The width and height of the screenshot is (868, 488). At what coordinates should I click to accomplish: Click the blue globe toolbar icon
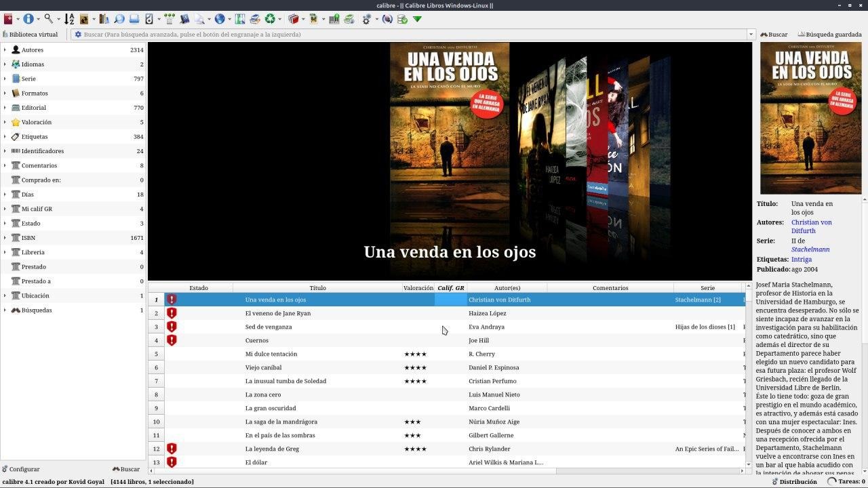coord(220,19)
